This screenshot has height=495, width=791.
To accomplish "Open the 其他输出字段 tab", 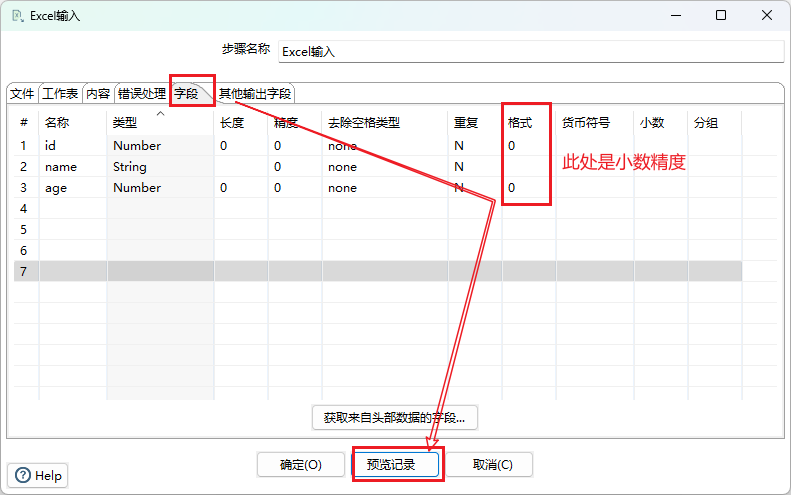I will (255, 94).
